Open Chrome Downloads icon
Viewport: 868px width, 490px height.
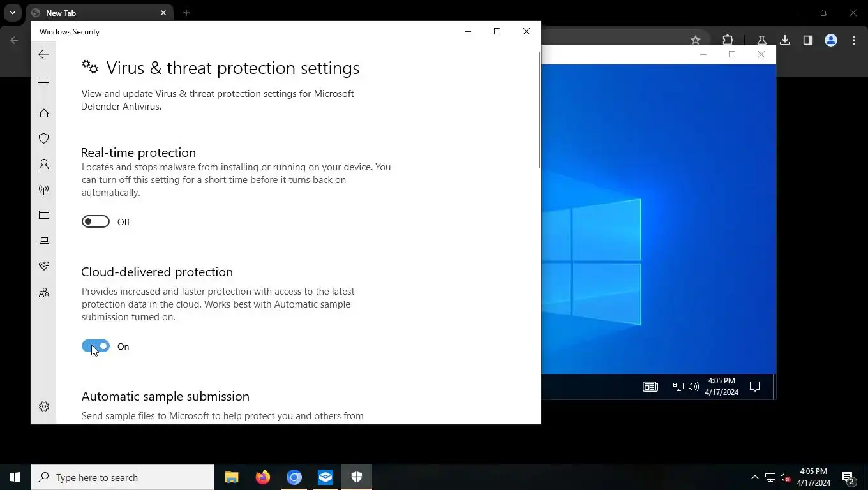point(785,40)
